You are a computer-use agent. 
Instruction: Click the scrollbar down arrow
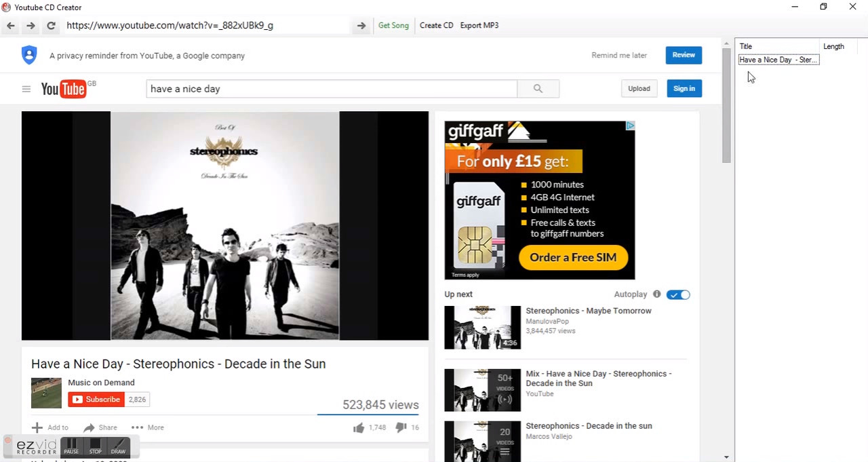[x=726, y=457]
